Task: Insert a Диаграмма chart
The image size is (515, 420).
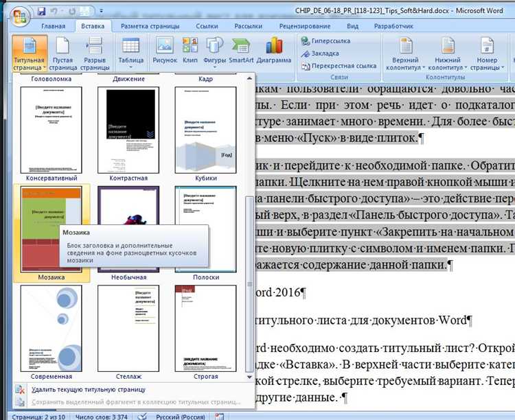Action: (274, 50)
